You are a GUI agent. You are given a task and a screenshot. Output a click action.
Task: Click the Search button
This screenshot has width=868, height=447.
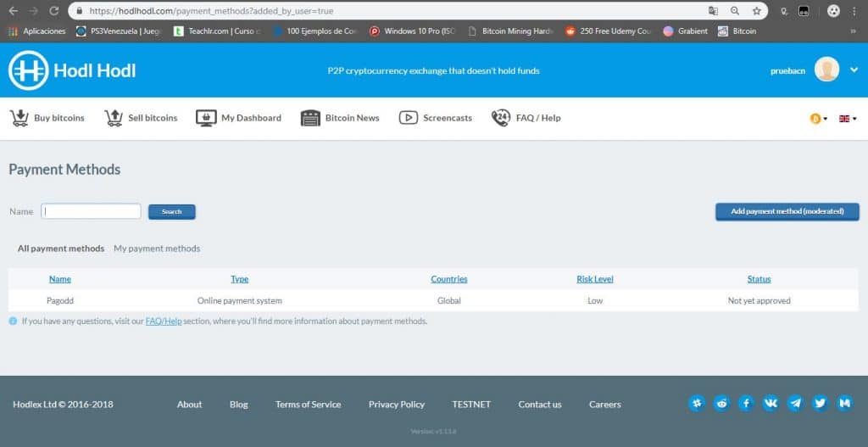[171, 211]
